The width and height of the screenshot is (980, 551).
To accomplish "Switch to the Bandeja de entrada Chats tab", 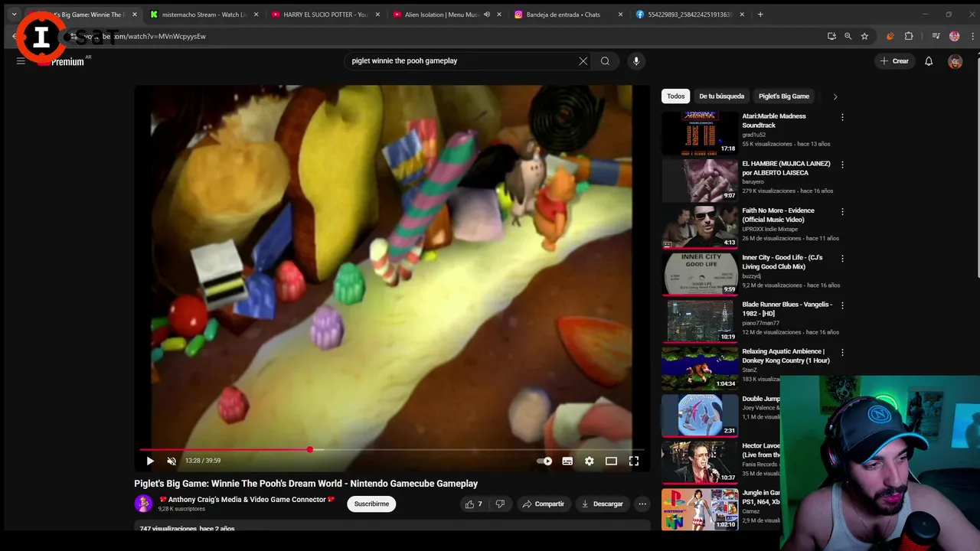I will click(563, 15).
